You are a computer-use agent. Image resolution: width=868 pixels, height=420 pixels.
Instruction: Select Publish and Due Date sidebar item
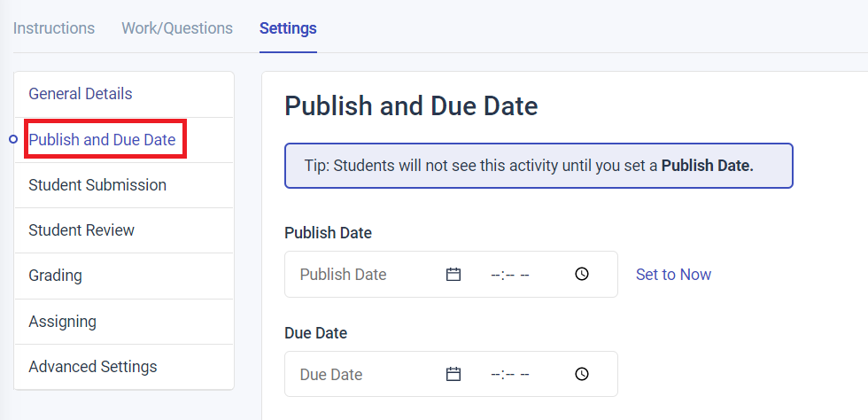[x=103, y=140]
